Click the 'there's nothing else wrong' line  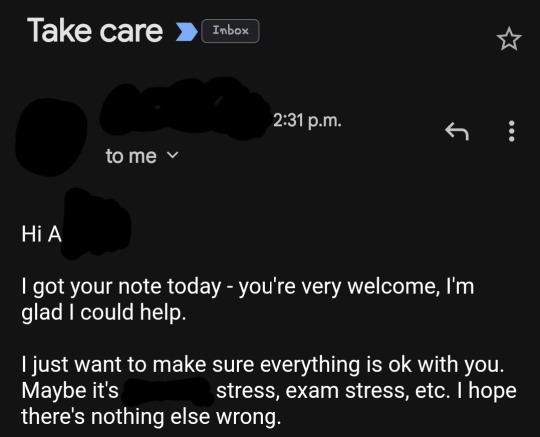click(x=151, y=417)
